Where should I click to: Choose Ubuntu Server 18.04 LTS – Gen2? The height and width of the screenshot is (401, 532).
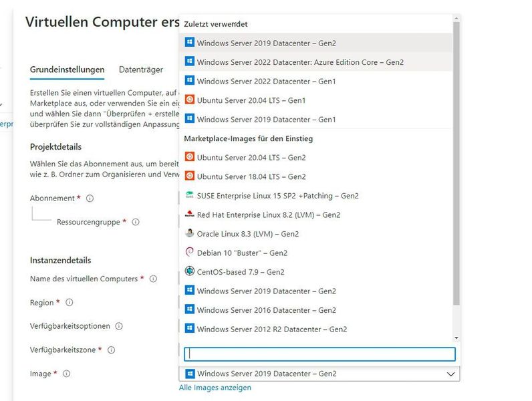pos(316,176)
